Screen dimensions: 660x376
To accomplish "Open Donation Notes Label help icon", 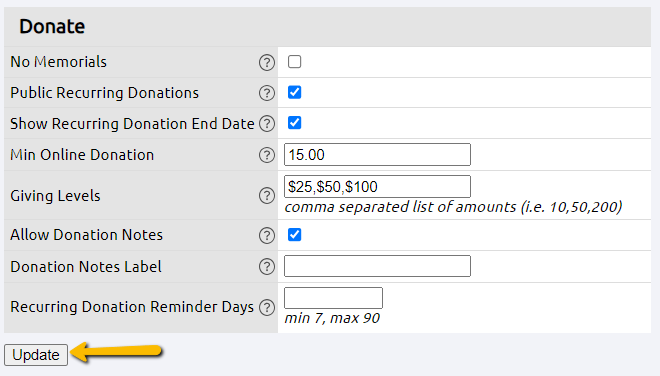I will point(266,267).
